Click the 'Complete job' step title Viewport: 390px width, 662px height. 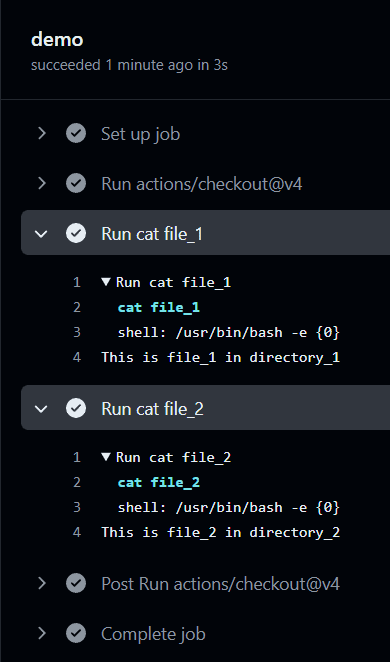pos(153,634)
